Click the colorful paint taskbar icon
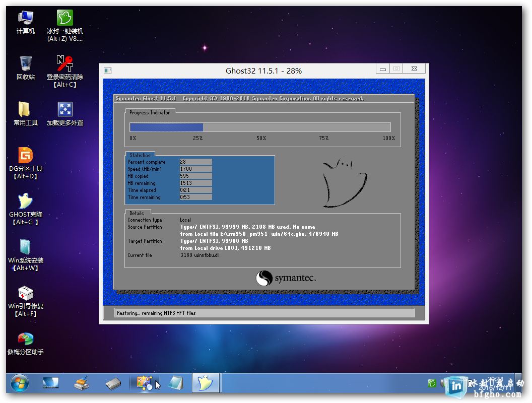Image resolution: width=532 pixels, height=403 pixels. coord(145,383)
